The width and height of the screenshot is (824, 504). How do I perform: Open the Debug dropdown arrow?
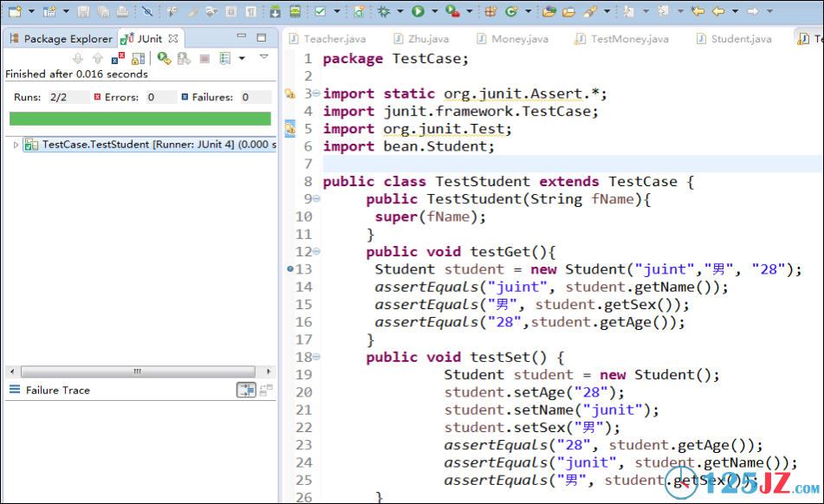(400, 11)
